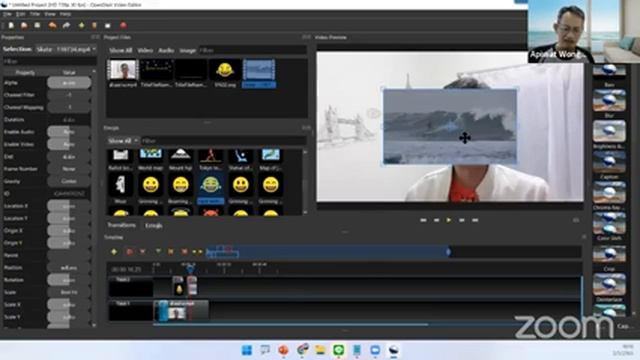This screenshot has width=640, height=360.
Task: Click the Redo toolbar icon
Action: pos(66,25)
